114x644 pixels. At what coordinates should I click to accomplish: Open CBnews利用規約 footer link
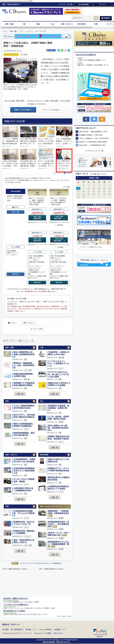pyautogui.click(x=45, y=630)
